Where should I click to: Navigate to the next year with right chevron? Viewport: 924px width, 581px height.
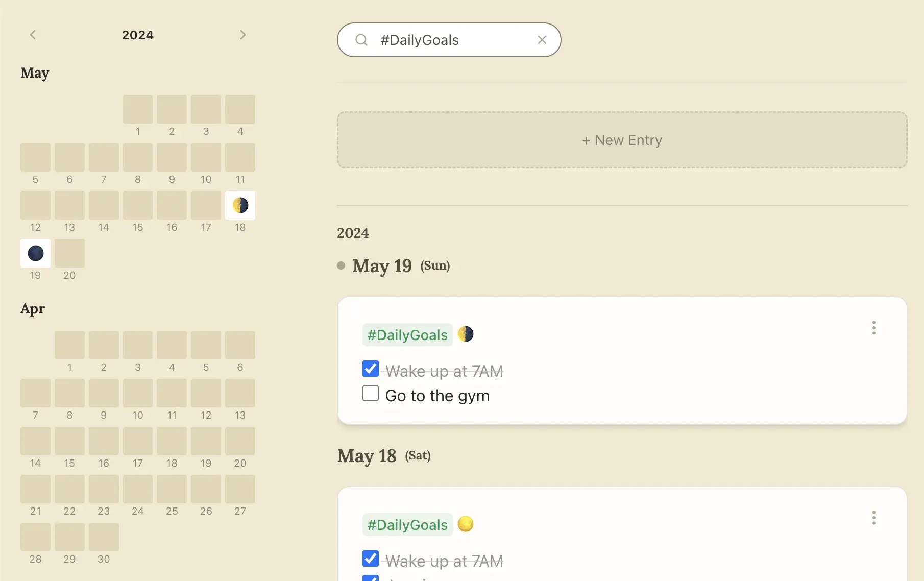(x=243, y=34)
